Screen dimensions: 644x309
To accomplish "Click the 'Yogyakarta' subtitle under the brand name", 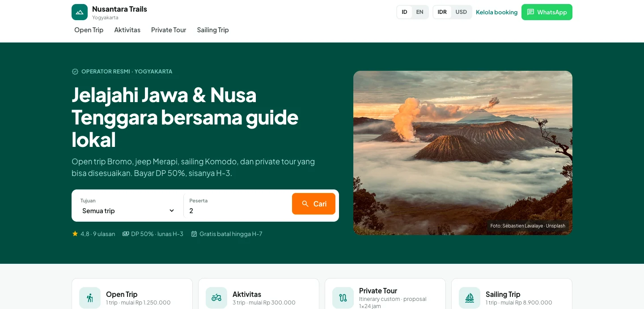I will point(105,17).
